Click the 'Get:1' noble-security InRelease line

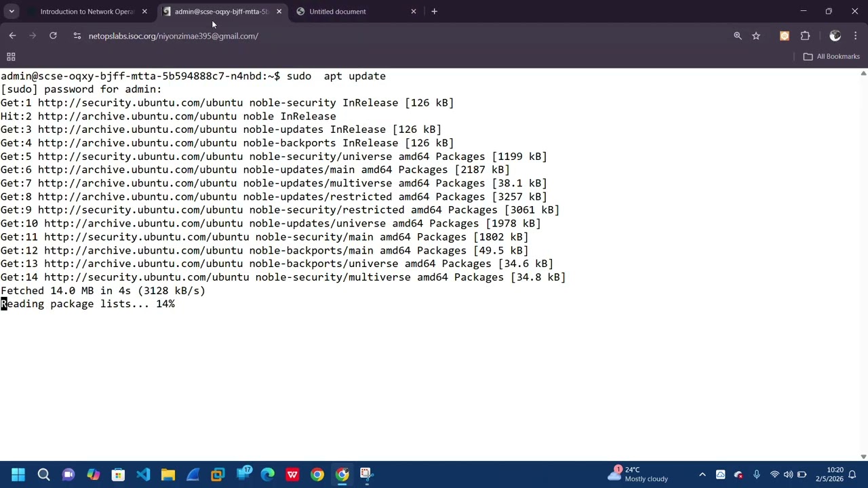(x=227, y=103)
